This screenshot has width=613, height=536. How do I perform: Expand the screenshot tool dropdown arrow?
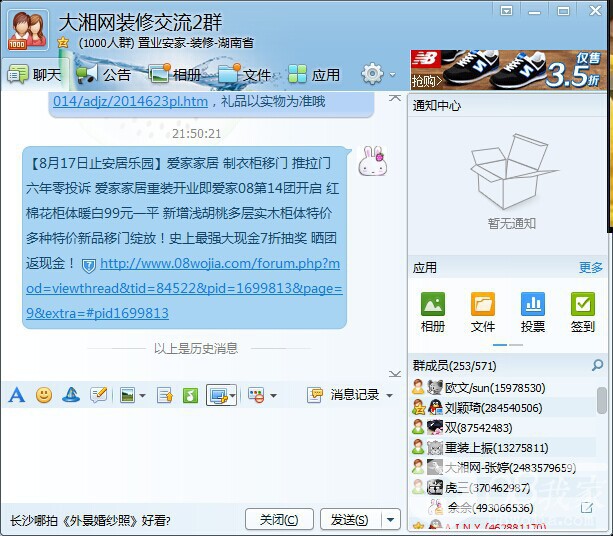point(232,396)
